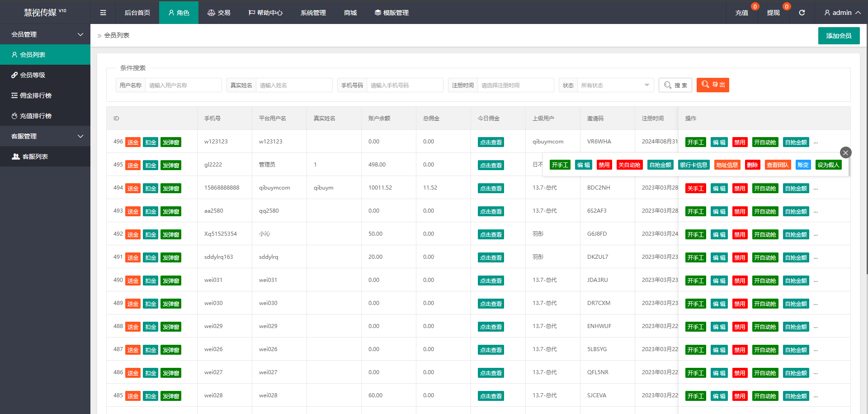Screen dimensions: 868x414
Task: Click the sidebar collapse hamburger icon
Action: point(103,13)
